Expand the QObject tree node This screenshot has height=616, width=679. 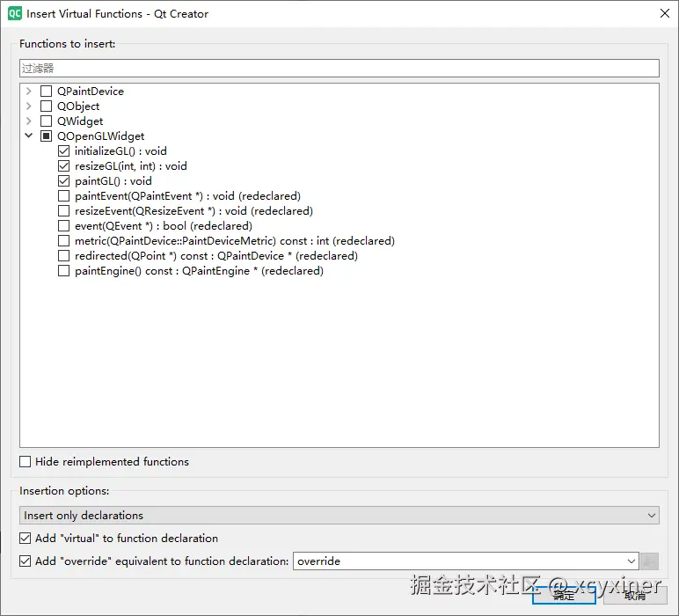click(x=28, y=106)
